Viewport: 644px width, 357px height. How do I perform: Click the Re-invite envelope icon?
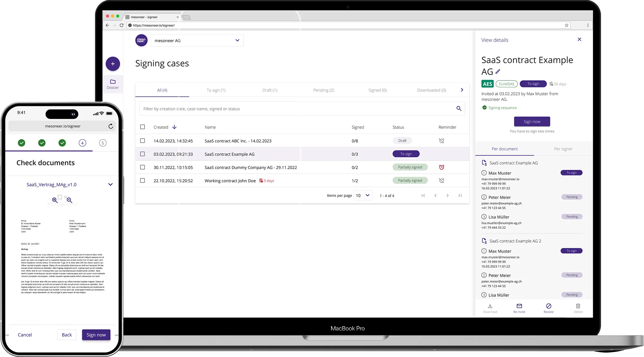point(519,306)
